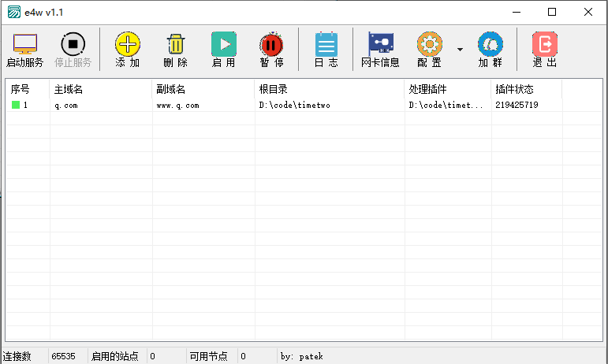Open the 日志 (Log) viewer
The width and height of the screenshot is (608, 364).
pyautogui.click(x=326, y=45)
